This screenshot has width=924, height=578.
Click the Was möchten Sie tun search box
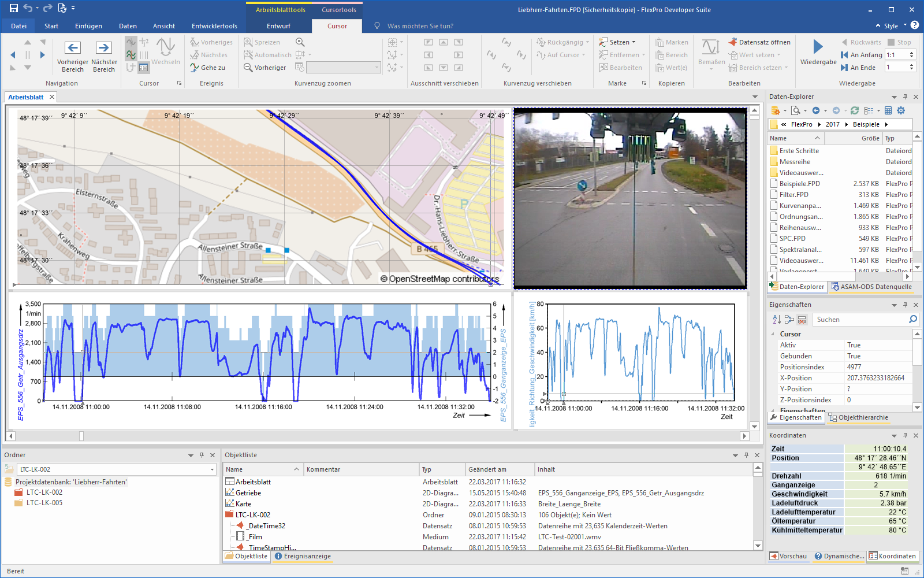[x=420, y=26]
